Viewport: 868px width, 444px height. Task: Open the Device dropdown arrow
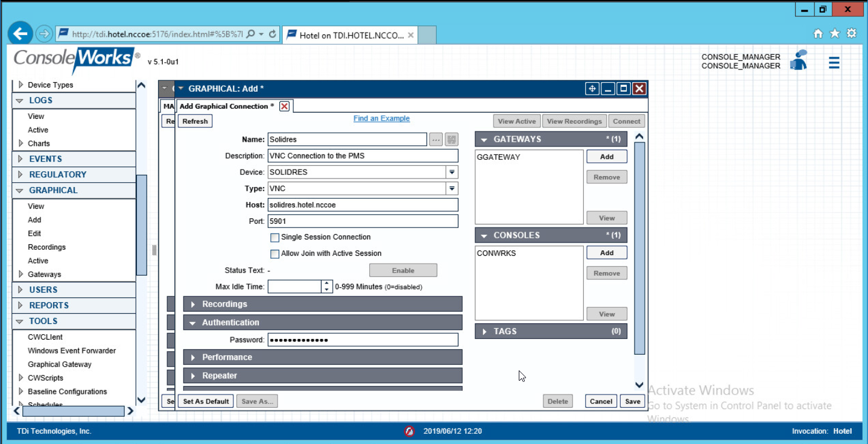coord(452,172)
